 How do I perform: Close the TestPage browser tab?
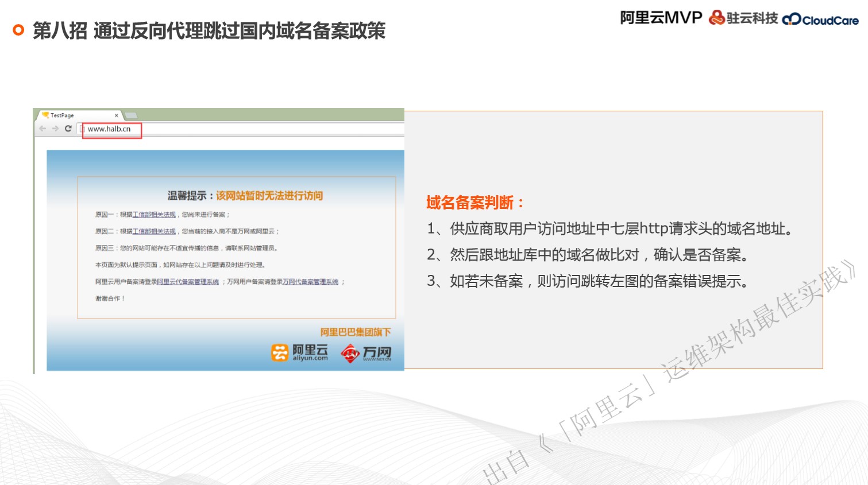[x=116, y=115]
